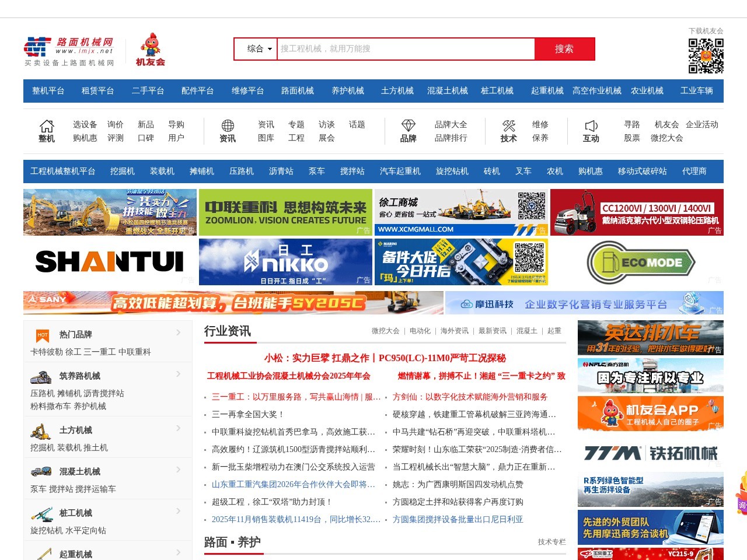
Task: Click the 筑养路机械 roller icon
Action: pyautogui.click(x=40, y=376)
